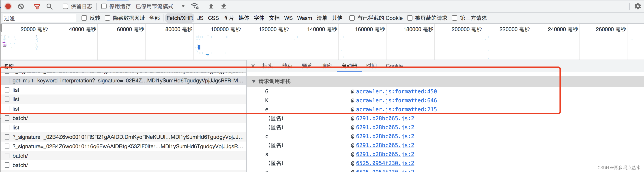Open acrawler.js:formatted:215 link
This screenshot has height=172, width=644.
pyautogui.click(x=396, y=110)
